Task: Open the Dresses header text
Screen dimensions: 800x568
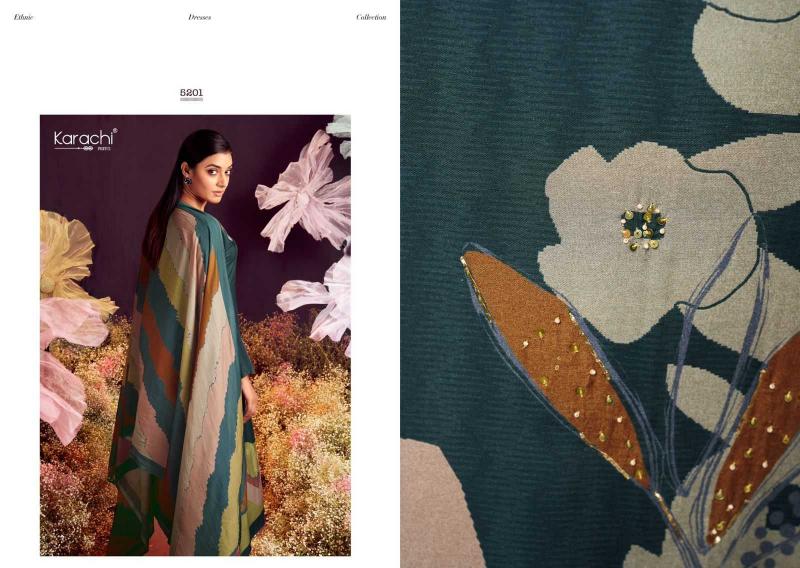Action: pos(199,17)
